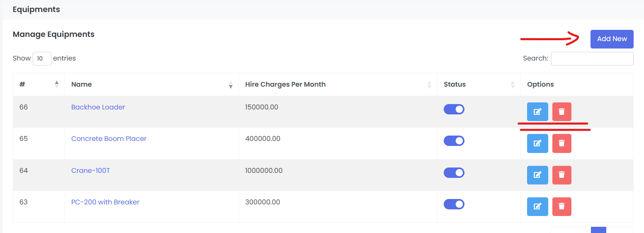Edit the Backhoe Loader equipment

[x=537, y=112]
